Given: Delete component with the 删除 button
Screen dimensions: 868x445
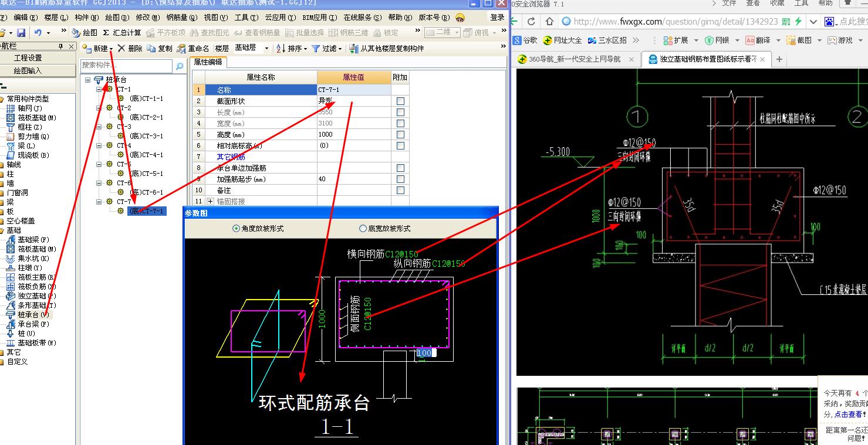Looking at the screenshot, I should tap(130, 48).
